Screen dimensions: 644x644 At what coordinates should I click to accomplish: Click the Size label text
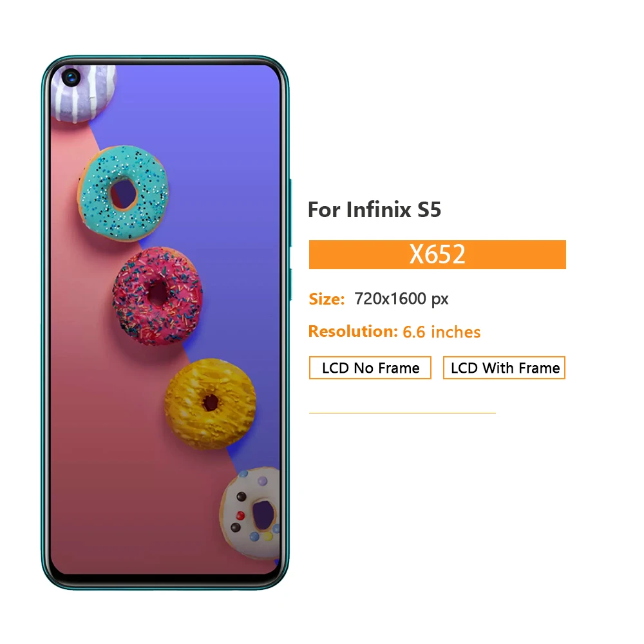327,299
